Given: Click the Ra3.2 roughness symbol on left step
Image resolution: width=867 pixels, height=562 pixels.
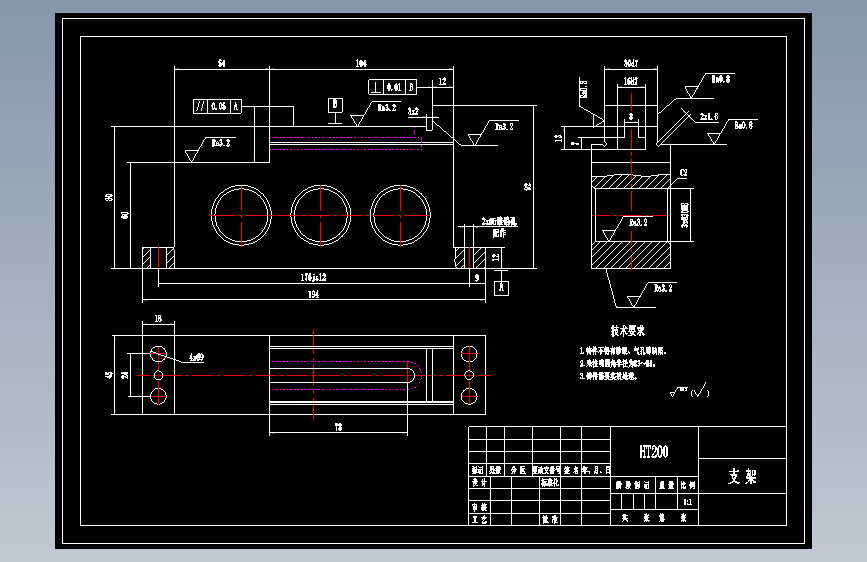Looking at the screenshot, I should click(x=208, y=148).
